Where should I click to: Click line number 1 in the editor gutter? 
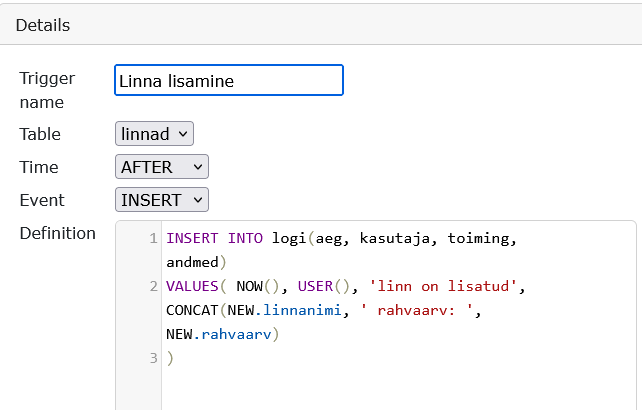[152, 239]
